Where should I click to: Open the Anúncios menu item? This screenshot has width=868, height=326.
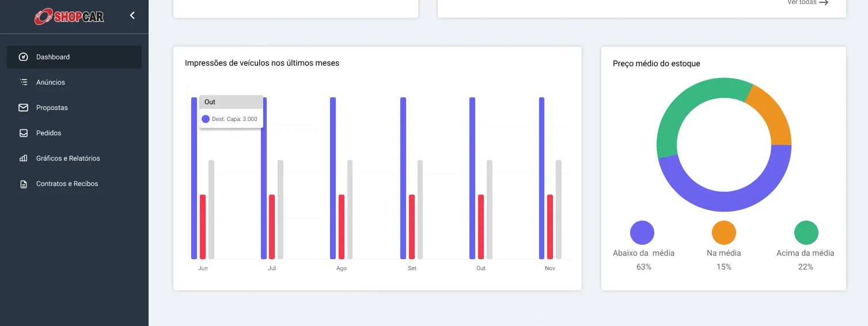(x=51, y=82)
